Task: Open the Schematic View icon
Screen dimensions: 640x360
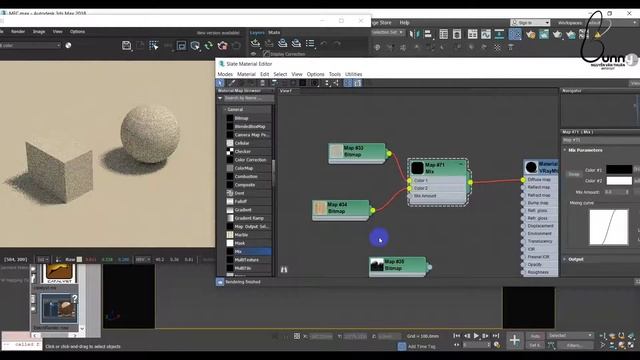Action: 499,34
